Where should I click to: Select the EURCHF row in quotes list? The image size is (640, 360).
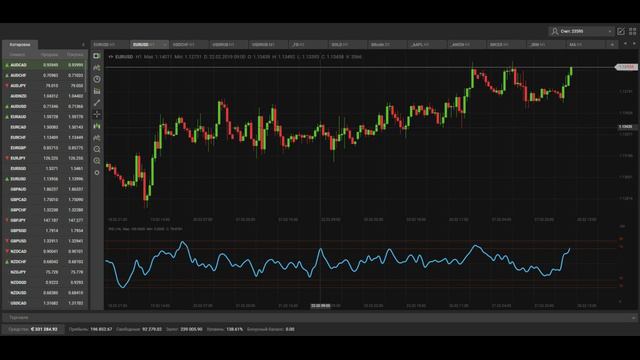[x=44, y=138]
